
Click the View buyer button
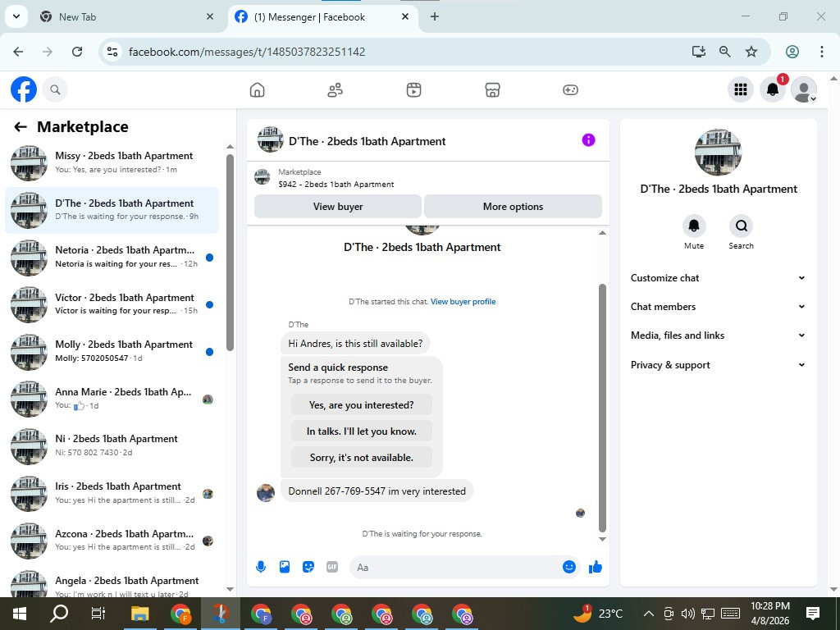pyautogui.click(x=337, y=206)
